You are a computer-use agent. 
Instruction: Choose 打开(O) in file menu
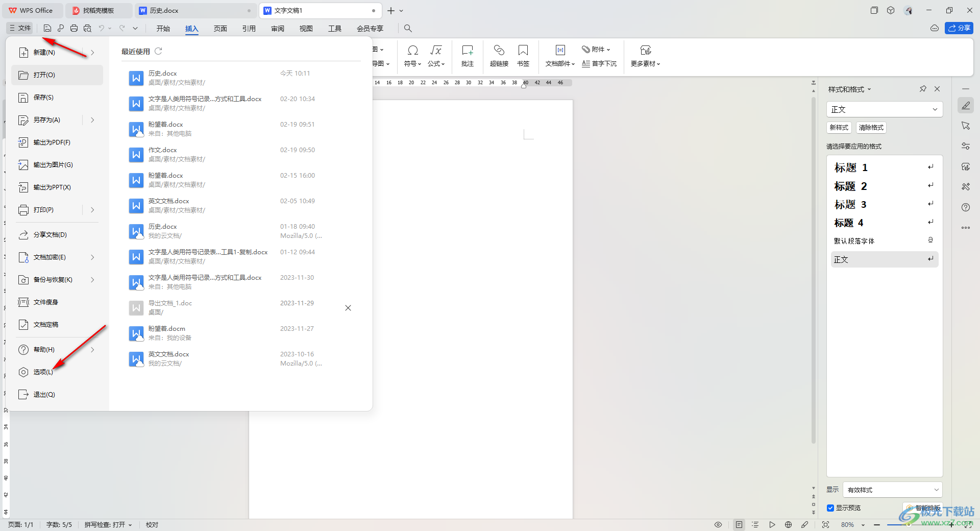pos(57,75)
